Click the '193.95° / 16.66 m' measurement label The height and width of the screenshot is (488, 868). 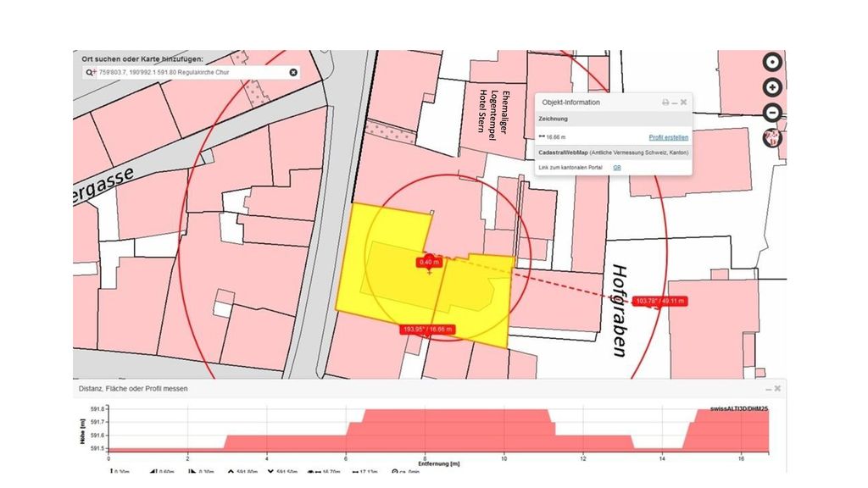coord(427,330)
